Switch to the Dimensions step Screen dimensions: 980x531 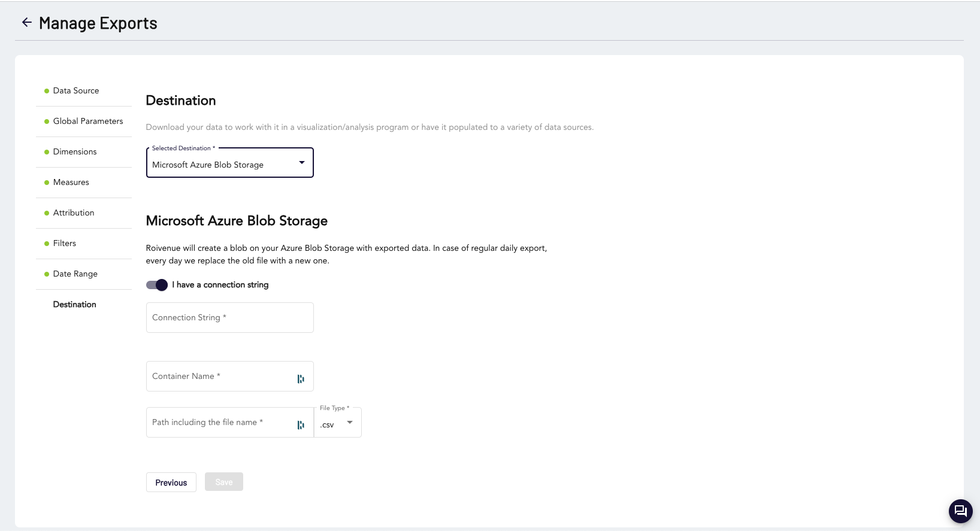75,152
